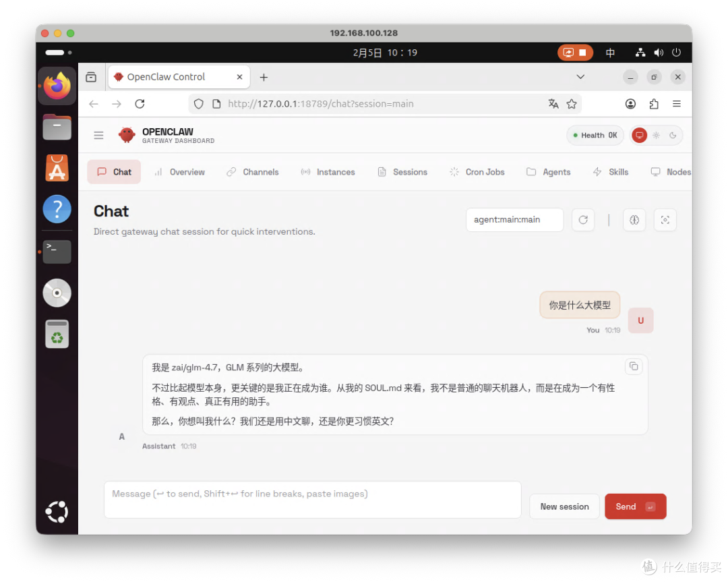Viewport: 728px width, 582px height.
Task: Open the agent:main:main session selector
Action: (515, 220)
